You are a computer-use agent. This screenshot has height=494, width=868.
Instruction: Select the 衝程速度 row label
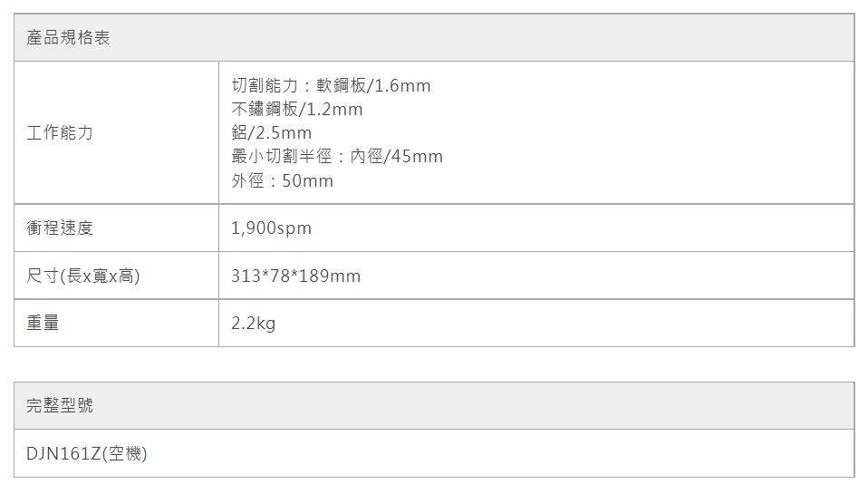[60, 228]
